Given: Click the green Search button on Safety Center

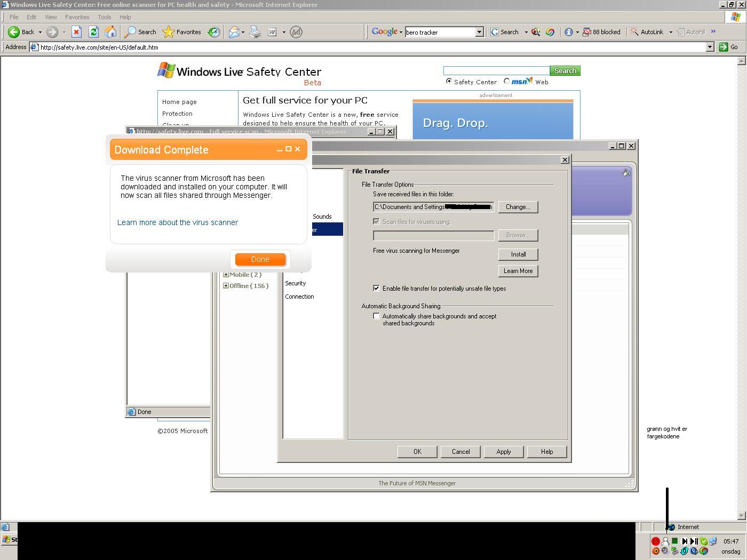Looking at the screenshot, I should [x=565, y=70].
